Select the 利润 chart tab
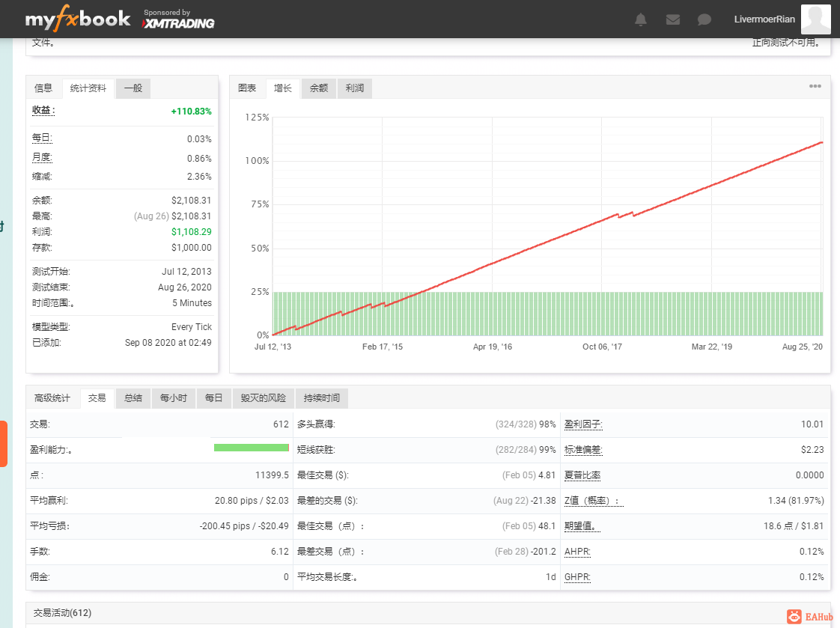The width and height of the screenshot is (840, 628). [355, 88]
